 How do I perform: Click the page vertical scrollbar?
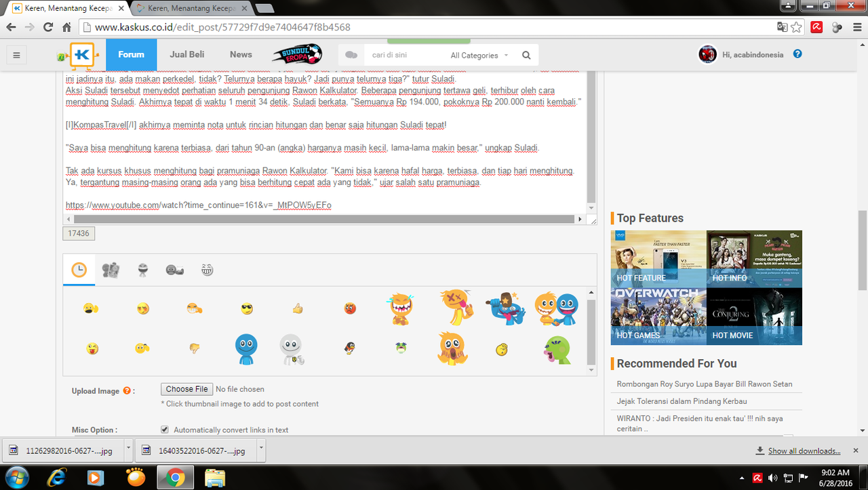(863, 251)
